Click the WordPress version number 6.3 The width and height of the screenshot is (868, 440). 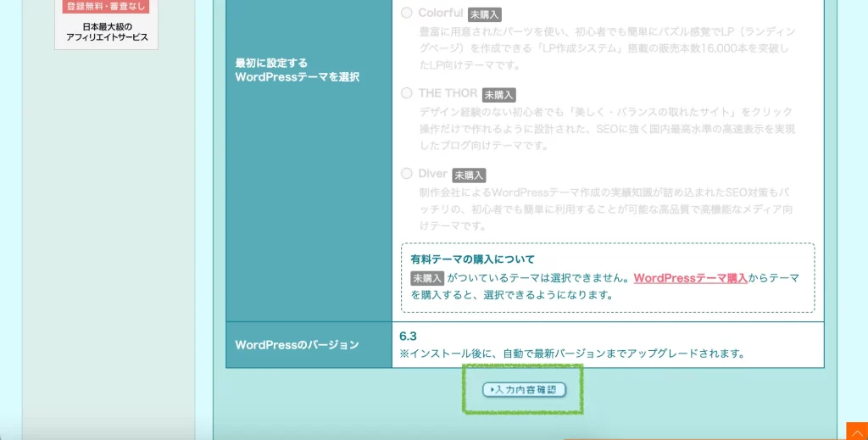click(408, 337)
